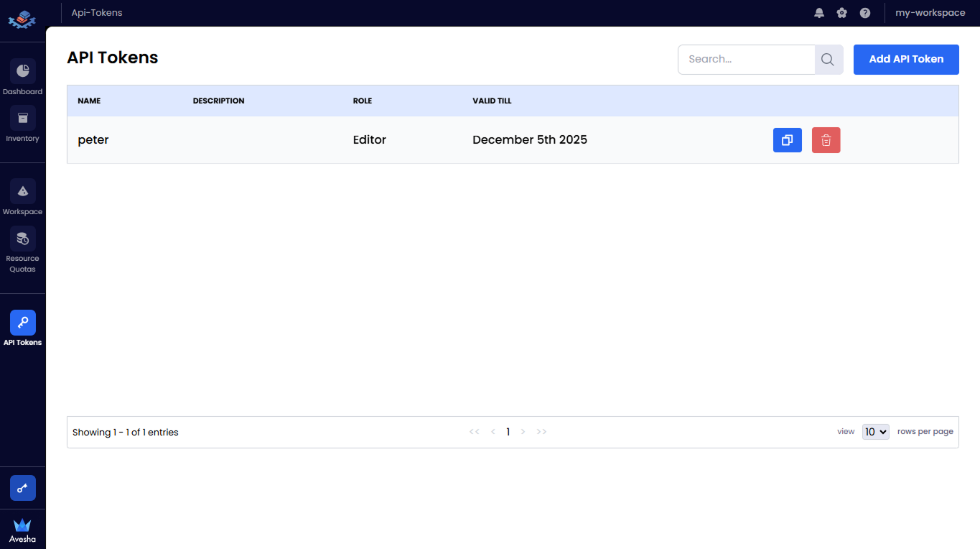Click inside the Search input field
Image resolution: width=980 pixels, height=549 pixels.
point(746,60)
